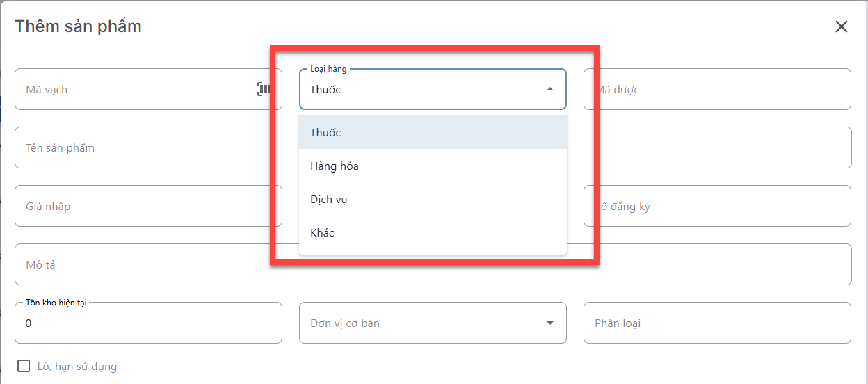Select the Khác option
The width and height of the screenshot is (868, 384).
tap(322, 232)
